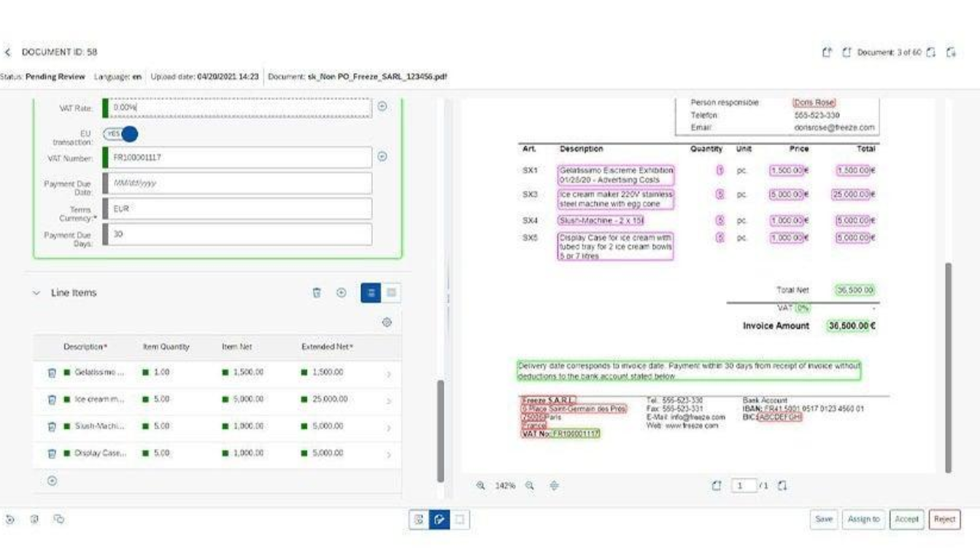Switch line items to list view
980x549 pixels.
(x=371, y=292)
